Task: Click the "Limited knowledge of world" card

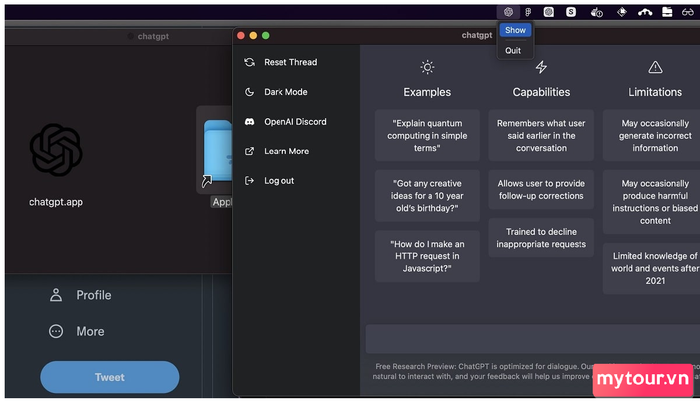Action: point(652,268)
